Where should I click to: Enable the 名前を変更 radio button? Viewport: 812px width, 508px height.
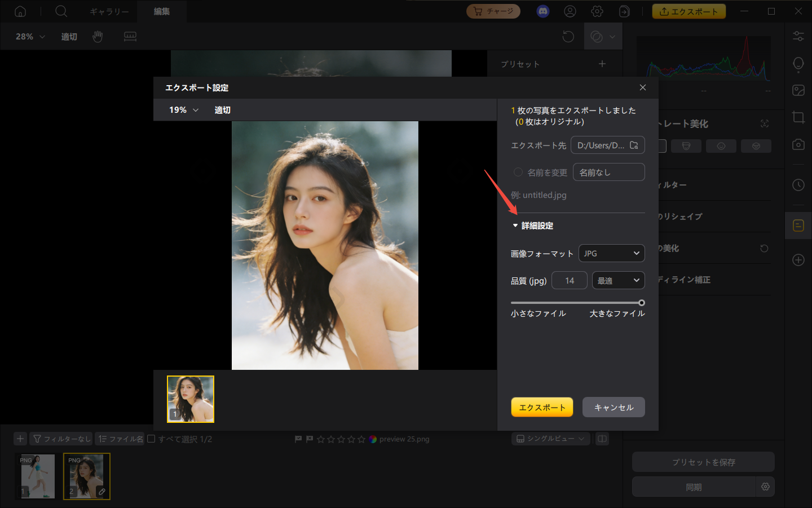518,172
